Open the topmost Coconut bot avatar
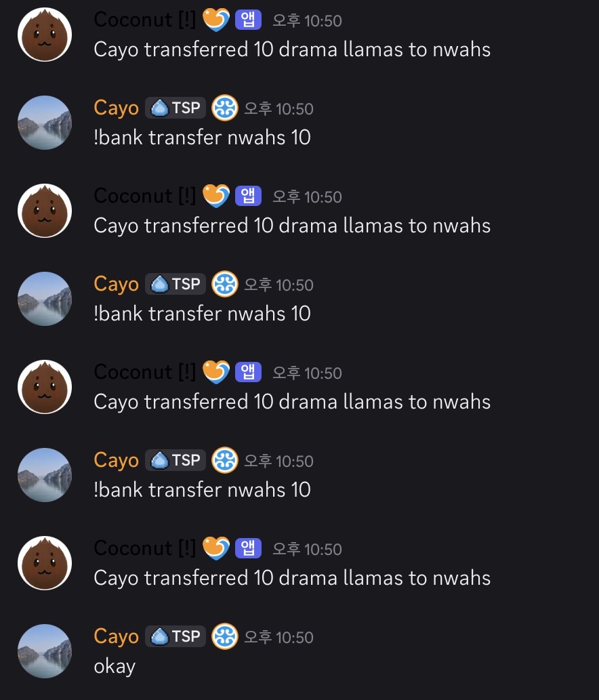This screenshot has height=700, width=599. (45, 35)
